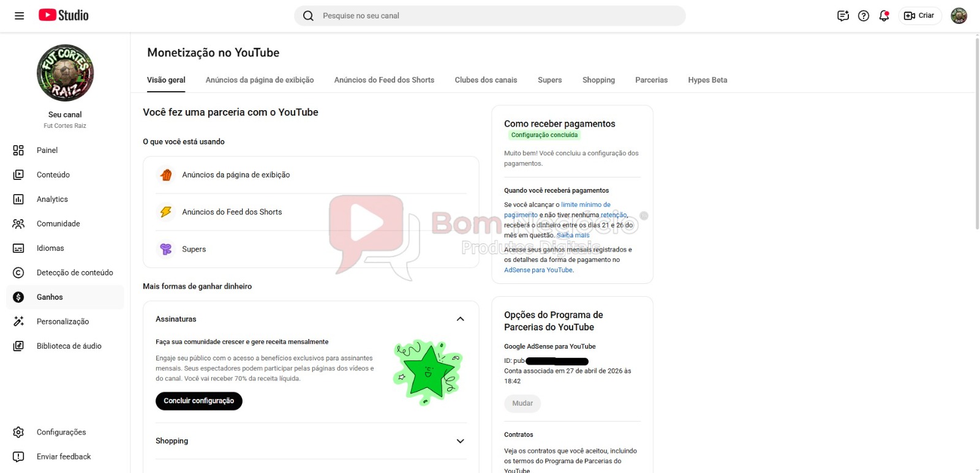Click the help question mark icon
This screenshot has height=473, width=980.
[864, 16]
